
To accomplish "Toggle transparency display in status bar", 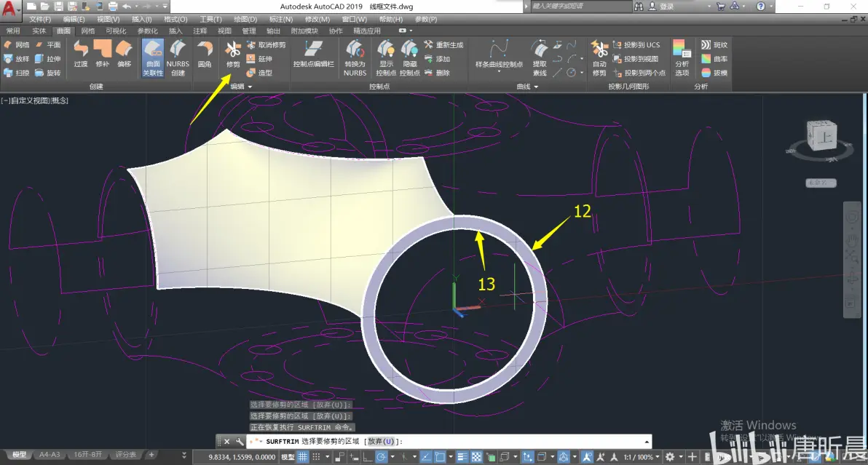I will click(x=477, y=457).
